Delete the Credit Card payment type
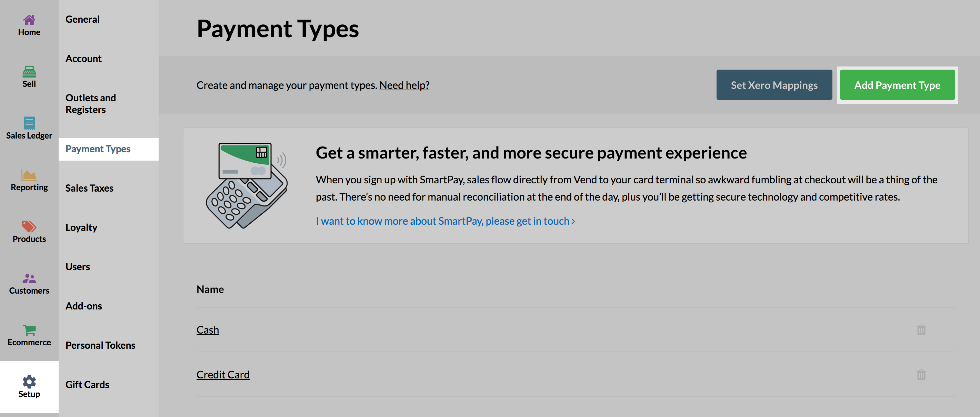The width and height of the screenshot is (980, 417). 921,374
